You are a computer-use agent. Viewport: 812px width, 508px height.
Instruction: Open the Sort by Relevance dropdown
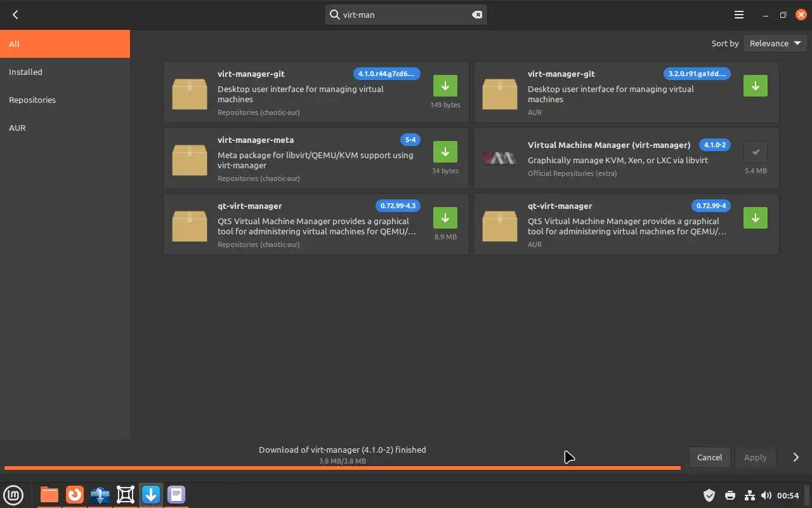[775, 43]
